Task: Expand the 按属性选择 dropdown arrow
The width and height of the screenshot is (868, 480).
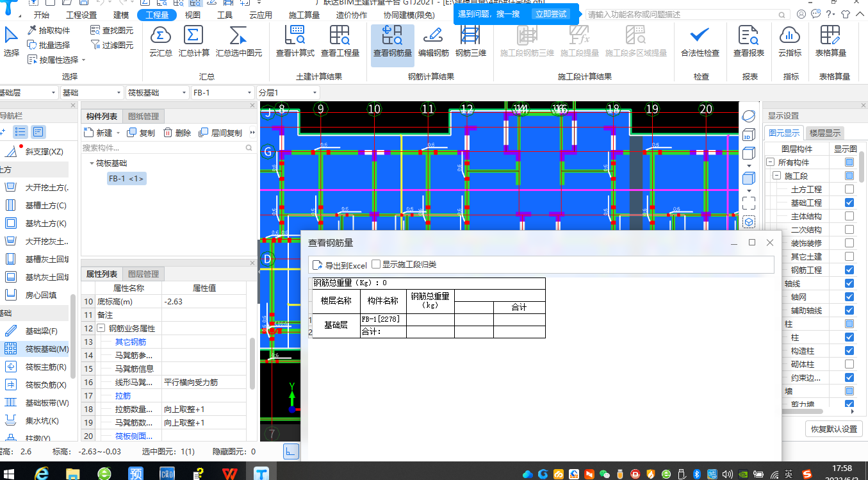Action: [x=83, y=60]
